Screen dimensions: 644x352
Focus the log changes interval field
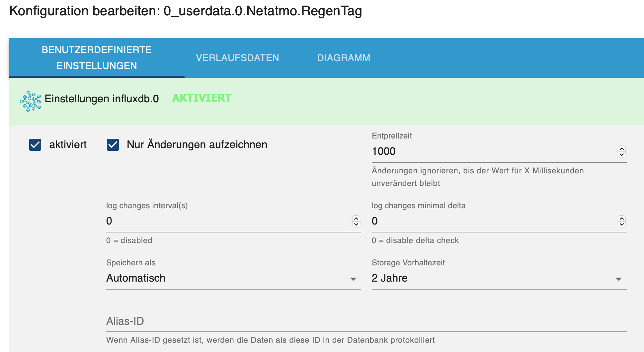[x=226, y=221]
